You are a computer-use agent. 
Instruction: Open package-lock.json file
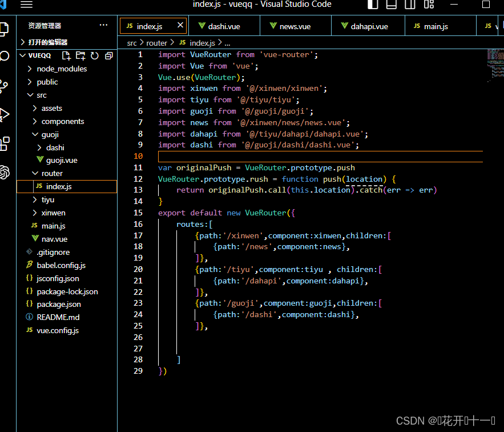(67, 291)
